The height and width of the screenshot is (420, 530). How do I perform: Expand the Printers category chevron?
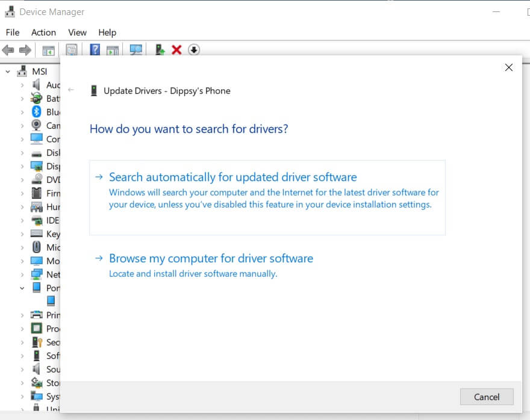[22, 315]
